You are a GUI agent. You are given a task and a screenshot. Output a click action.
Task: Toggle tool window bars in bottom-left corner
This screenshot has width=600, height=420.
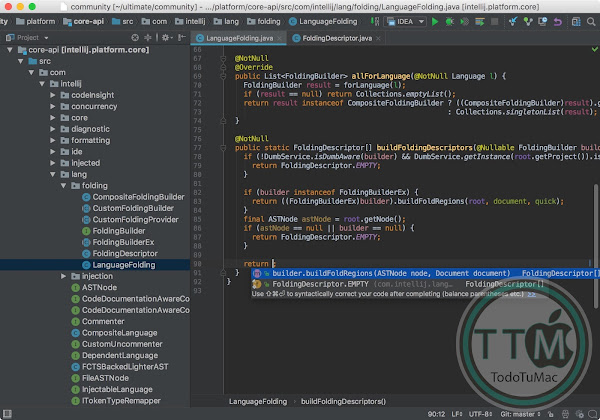7,412
